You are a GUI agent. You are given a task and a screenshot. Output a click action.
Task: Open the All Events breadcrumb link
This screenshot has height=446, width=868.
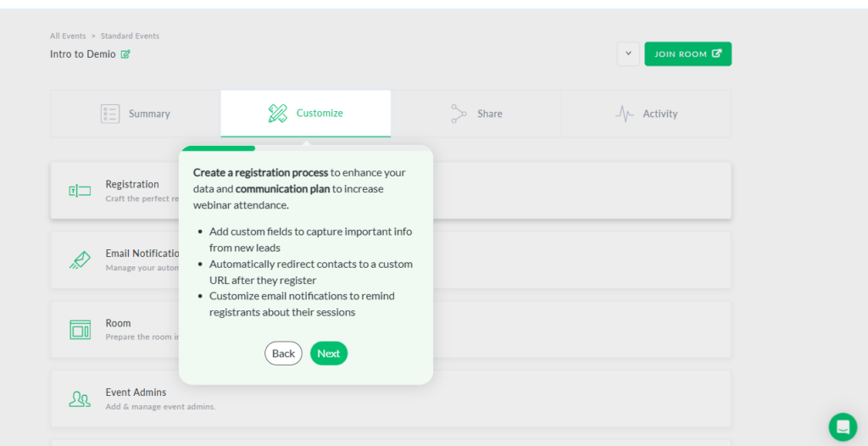coord(68,36)
